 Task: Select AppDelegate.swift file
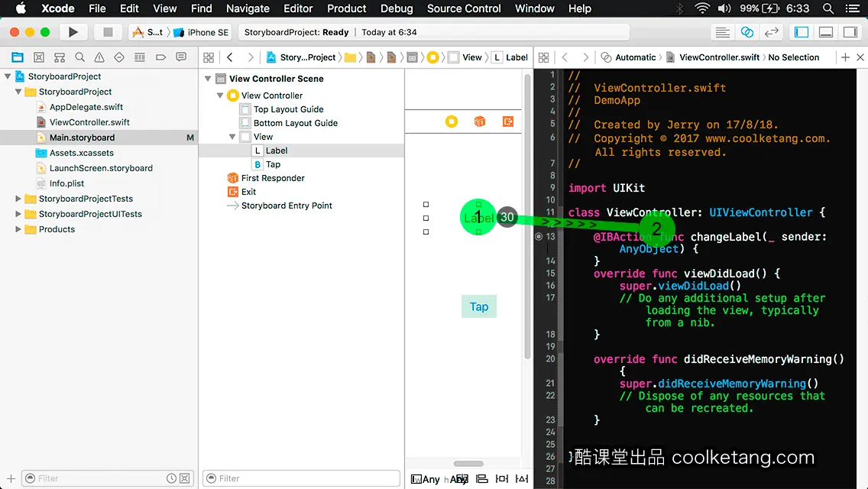click(86, 107)
